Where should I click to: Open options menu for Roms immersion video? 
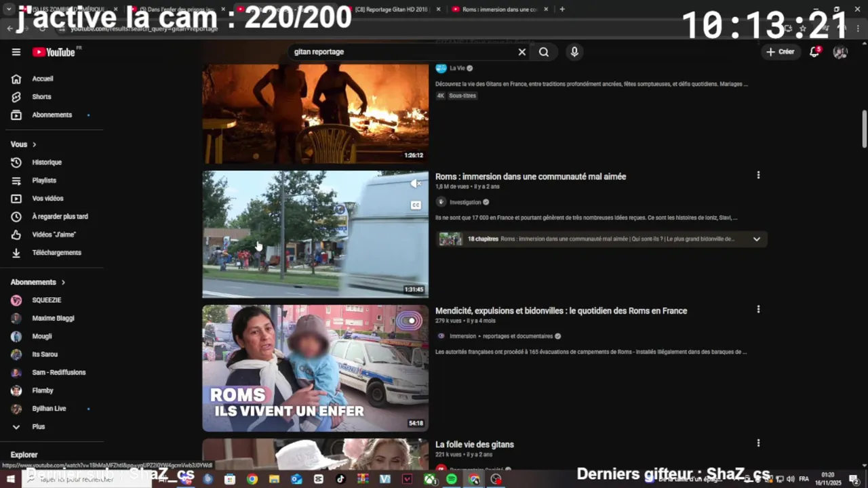click(x=758, y=175)
